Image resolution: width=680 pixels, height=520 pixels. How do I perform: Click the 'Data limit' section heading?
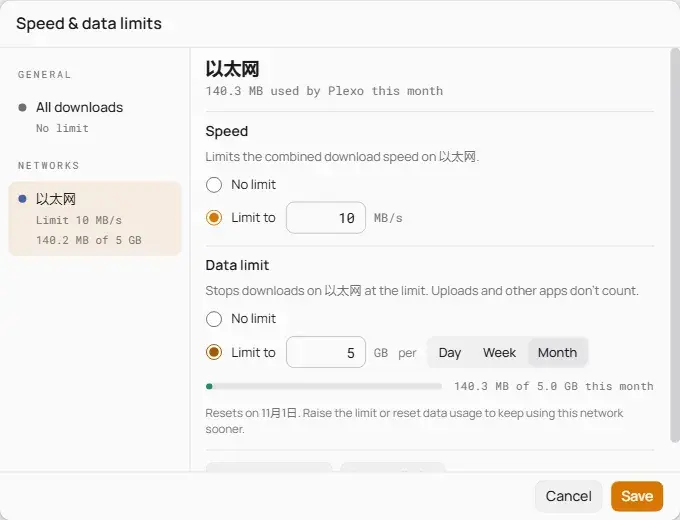(237, 265)
